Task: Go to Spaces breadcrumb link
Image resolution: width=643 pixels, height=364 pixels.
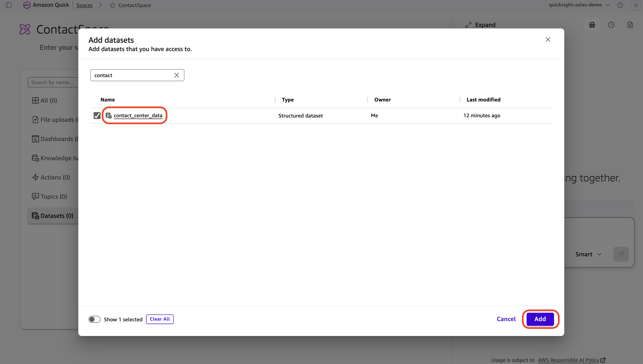Action: [x=85, y=5]
